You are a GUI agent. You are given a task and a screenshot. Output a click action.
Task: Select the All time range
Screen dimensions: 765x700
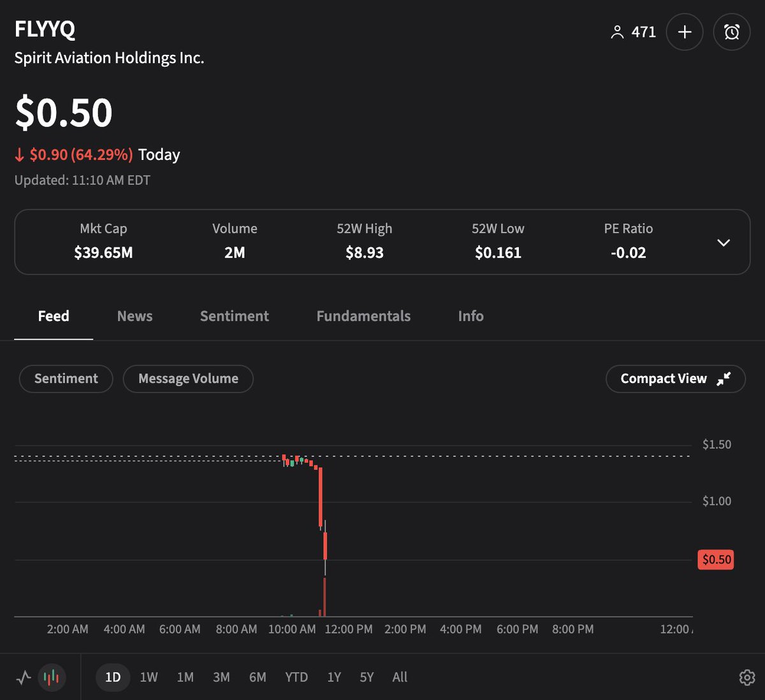click(x=400, y=677)
